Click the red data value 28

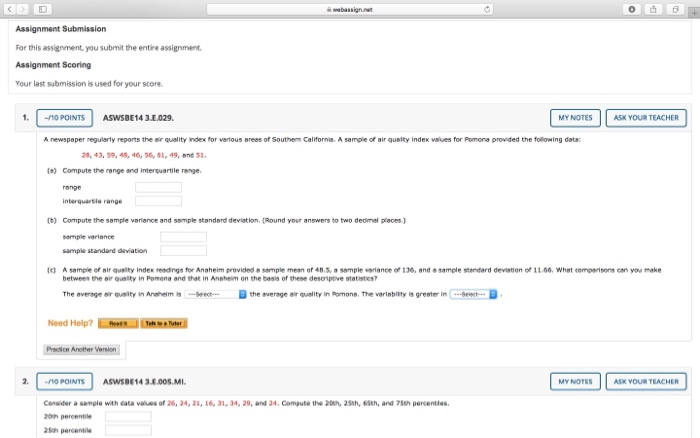tap(85, 155)
